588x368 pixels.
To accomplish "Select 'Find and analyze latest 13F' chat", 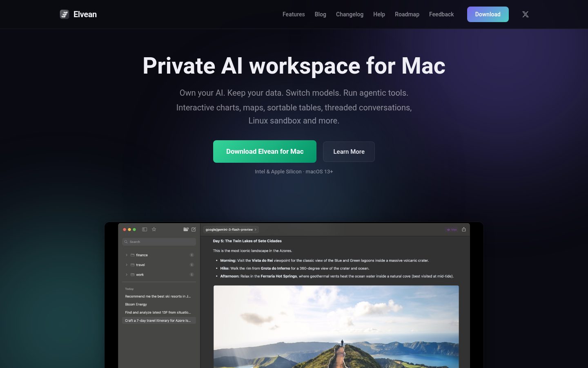I will point(159,312).
